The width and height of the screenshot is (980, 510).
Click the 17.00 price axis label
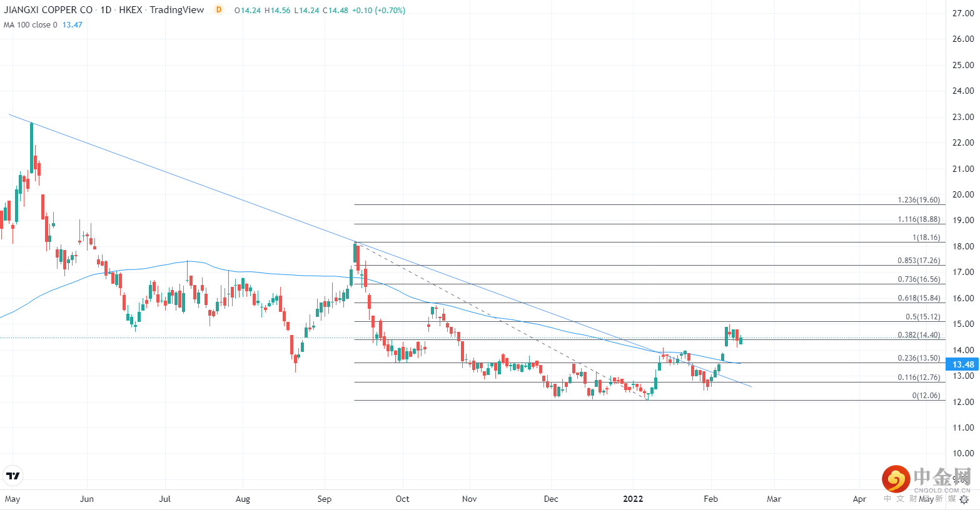click(x=963, y=272)
